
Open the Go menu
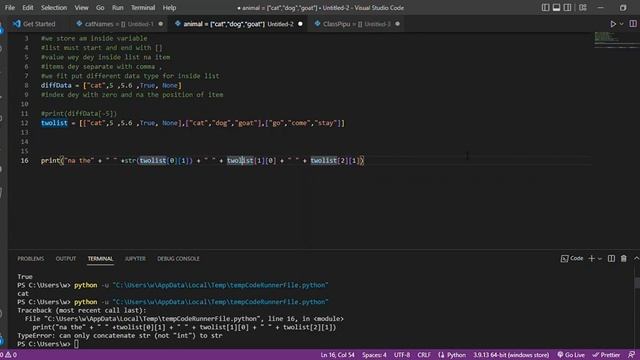(100, 8)
